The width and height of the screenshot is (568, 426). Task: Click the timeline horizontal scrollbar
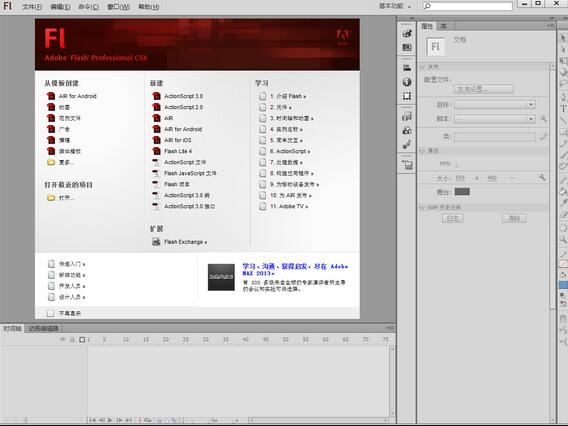319,420
